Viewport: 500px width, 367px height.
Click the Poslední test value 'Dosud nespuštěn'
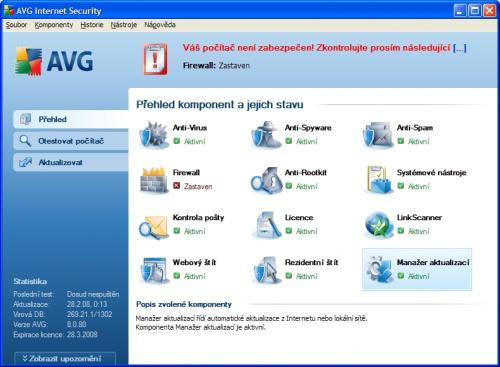93,294
